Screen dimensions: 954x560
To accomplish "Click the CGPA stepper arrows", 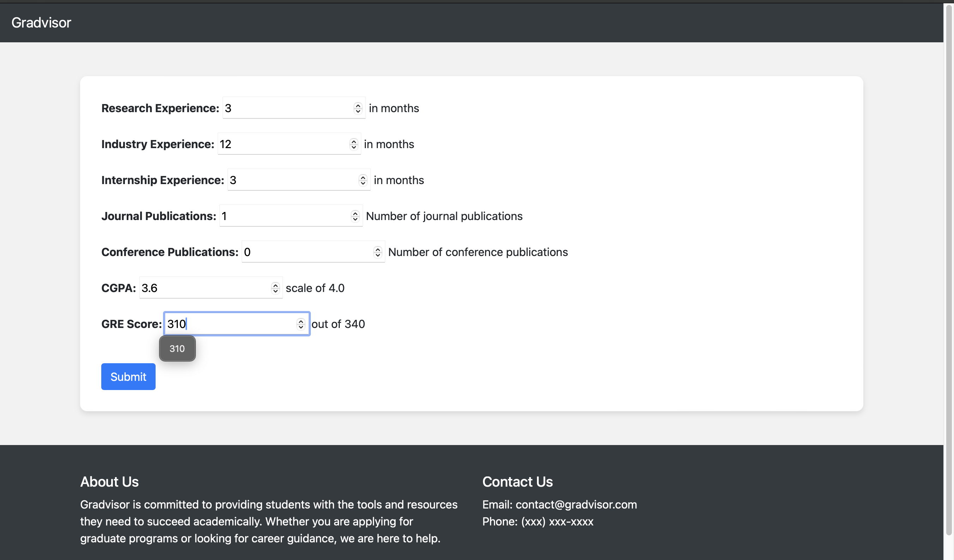I will (275, 288).
